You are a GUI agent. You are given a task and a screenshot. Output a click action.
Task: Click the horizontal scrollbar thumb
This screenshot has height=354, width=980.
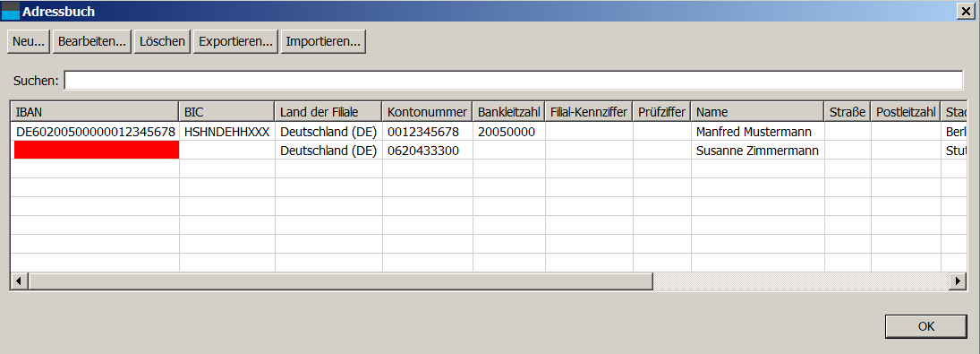pos(341,281)
